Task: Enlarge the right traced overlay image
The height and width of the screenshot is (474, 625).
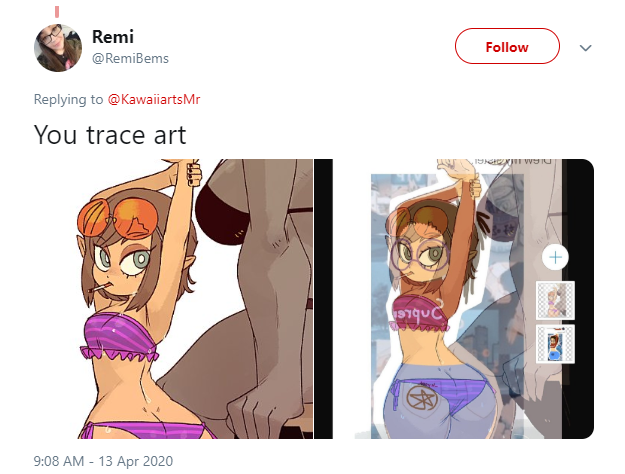Action: tap(474, 299)
